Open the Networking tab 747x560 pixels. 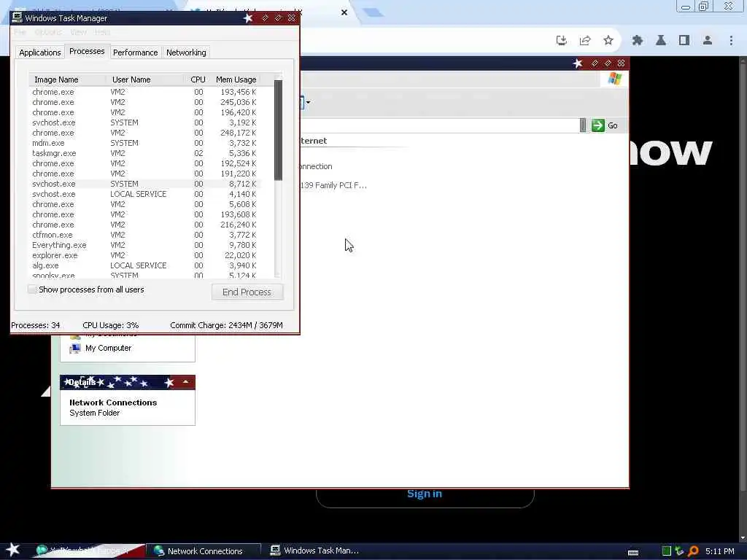coord(186,52)
